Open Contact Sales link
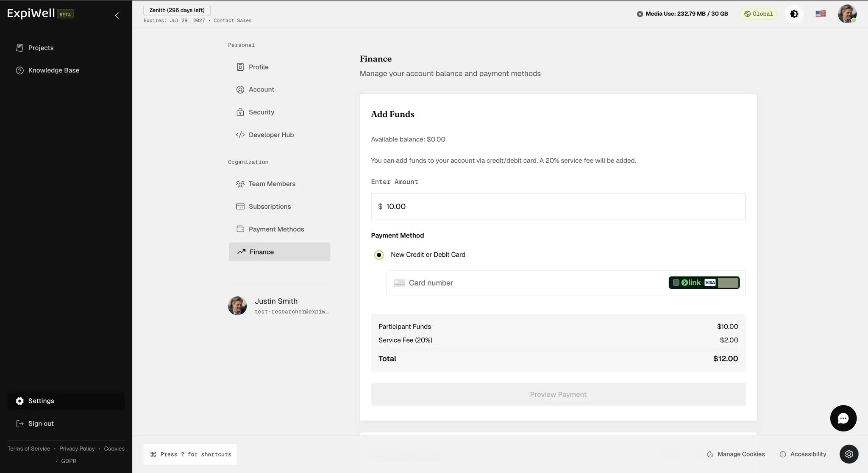This screenshot has height=473, width=868. [x=232, y=20]
